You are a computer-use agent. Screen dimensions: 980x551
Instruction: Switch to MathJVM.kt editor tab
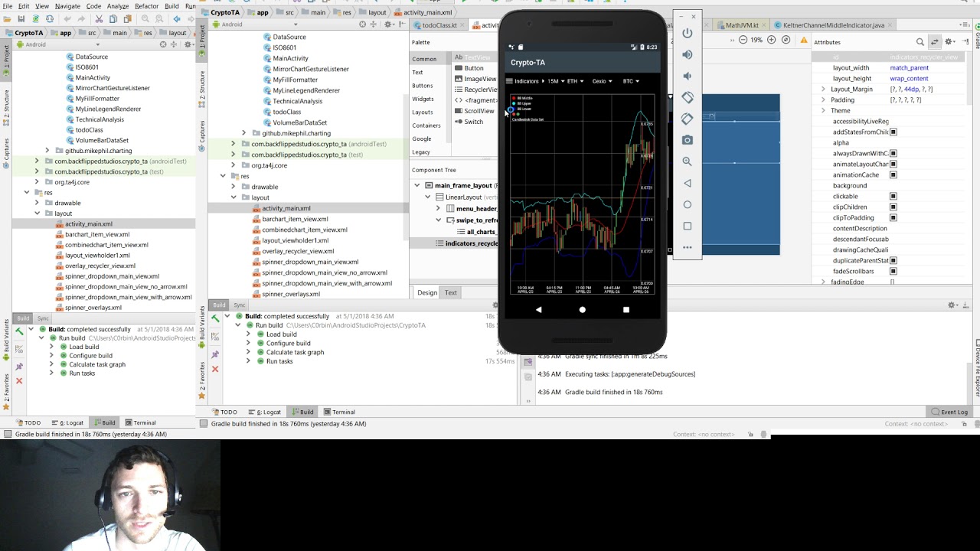click(x=742, y=25)
